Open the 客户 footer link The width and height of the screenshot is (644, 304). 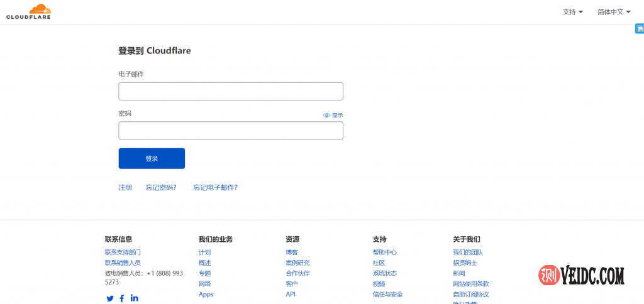[292, 284]
